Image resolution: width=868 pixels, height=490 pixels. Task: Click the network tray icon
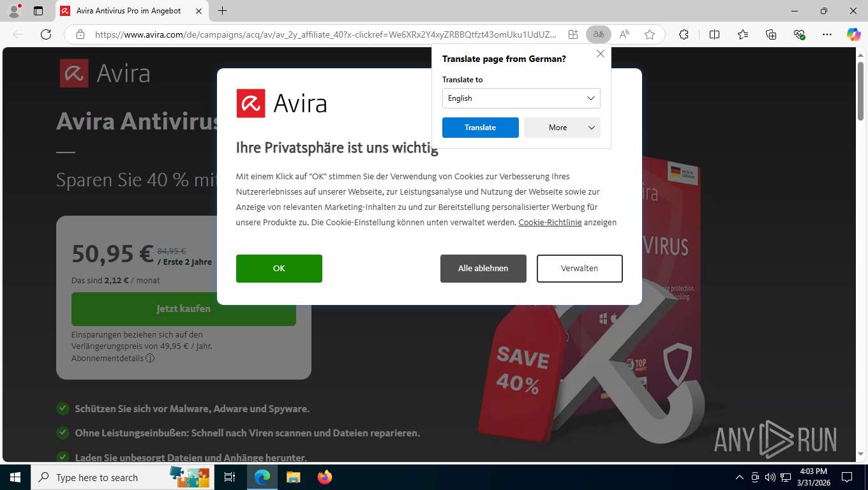(786, 477)
